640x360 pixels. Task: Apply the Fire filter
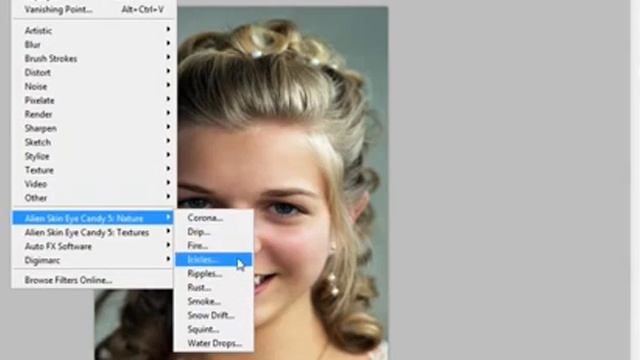213,245
